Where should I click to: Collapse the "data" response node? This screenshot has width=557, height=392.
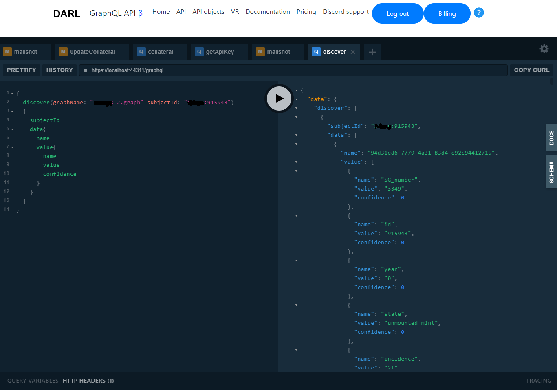coord(296,99)
